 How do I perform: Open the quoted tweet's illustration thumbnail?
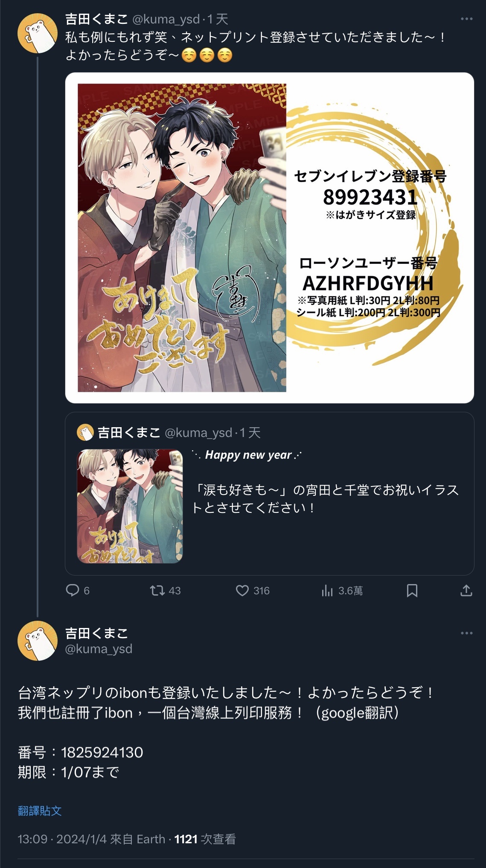[x=130, y=506]
